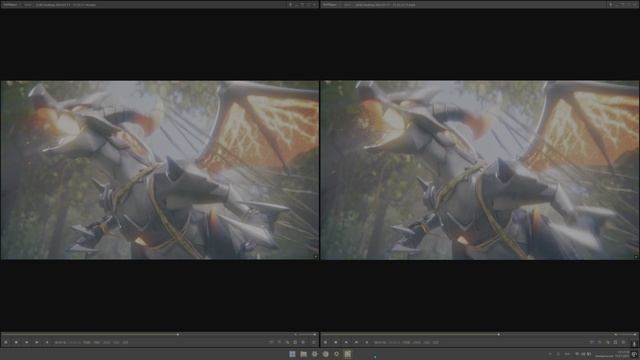Click the right video frame showing the dragon

click(x=480, y=170)
